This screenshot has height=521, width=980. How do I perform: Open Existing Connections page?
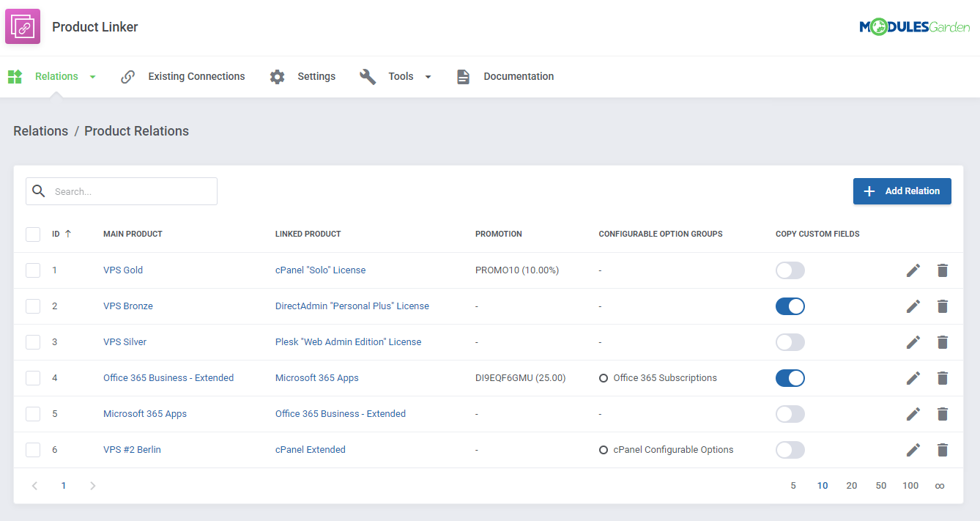[196, 76]
